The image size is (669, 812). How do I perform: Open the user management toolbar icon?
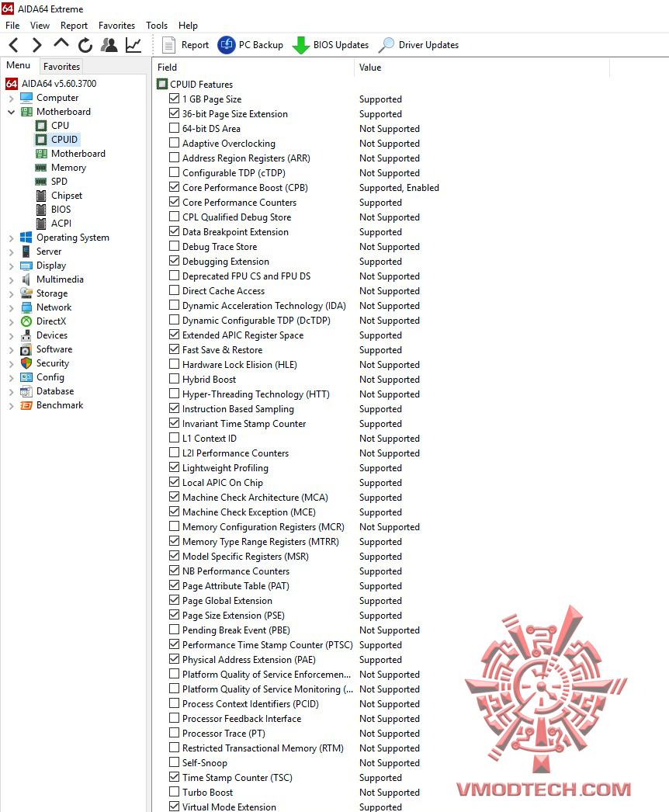click(109, 45)
